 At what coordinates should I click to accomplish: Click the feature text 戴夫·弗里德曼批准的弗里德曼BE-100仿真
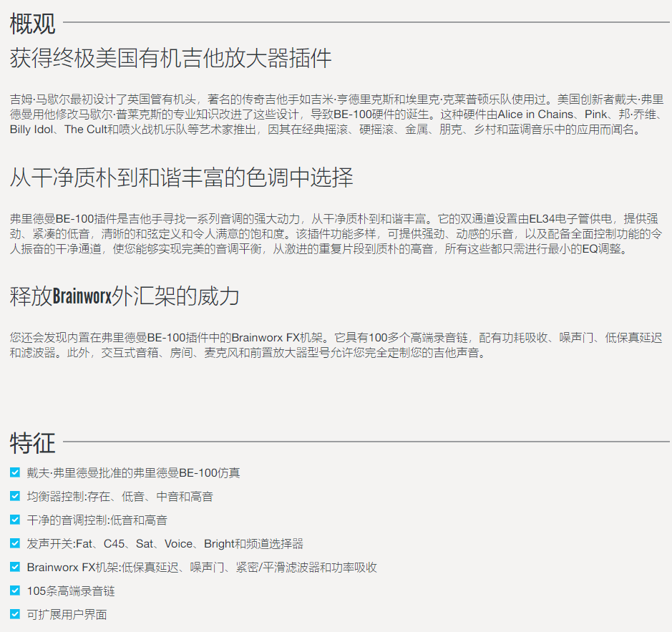133,472
